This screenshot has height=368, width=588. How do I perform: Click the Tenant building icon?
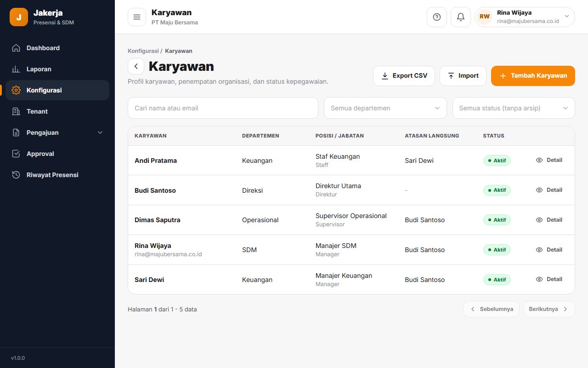pos(16,111)
